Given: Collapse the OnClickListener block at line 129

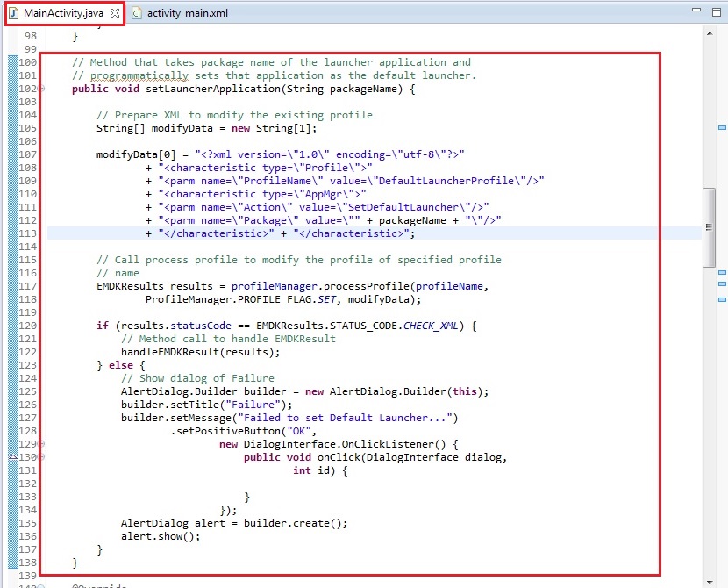Looking at the screenshot, I should [x=42, y=445].
